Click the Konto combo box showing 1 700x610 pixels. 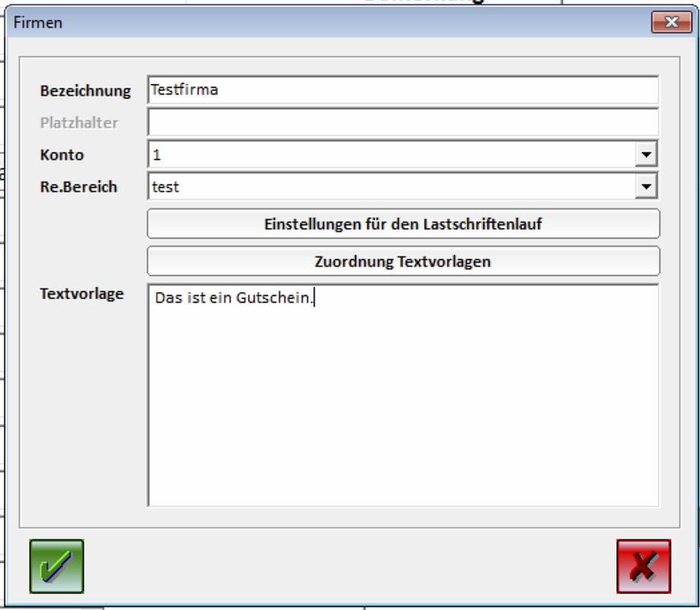tap(390, 155)
